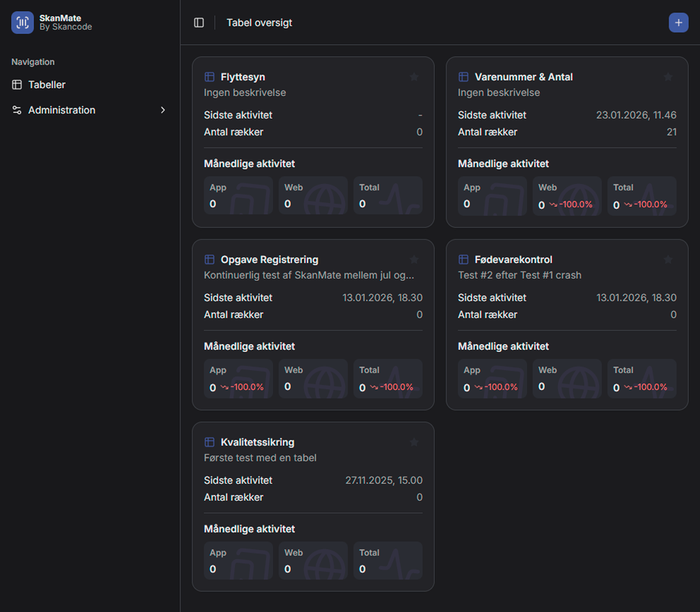
Task: Click the Administration settings sliders icon
Action: [x=17, y=110]
